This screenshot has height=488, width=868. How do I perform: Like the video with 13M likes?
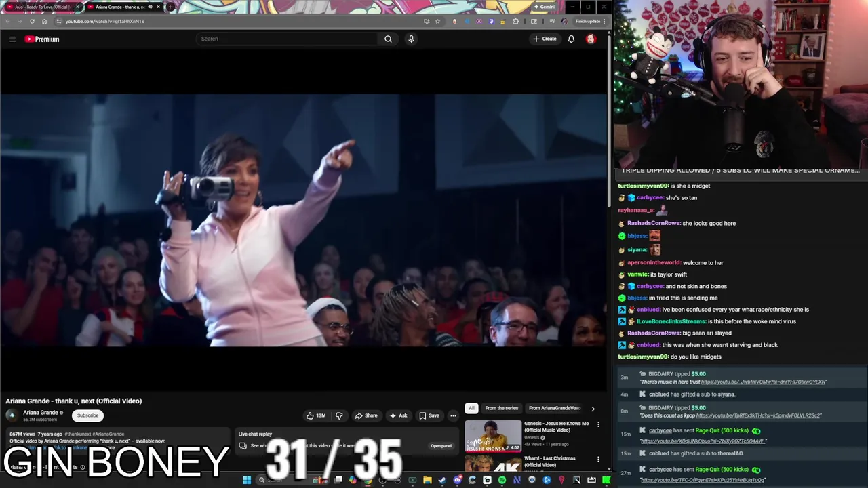[x=315, y=415]
